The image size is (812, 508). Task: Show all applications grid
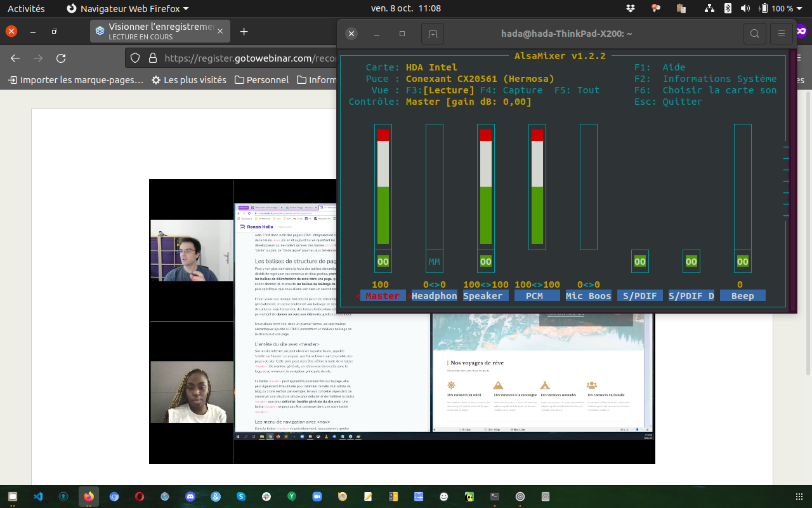[x=799, y=497]
